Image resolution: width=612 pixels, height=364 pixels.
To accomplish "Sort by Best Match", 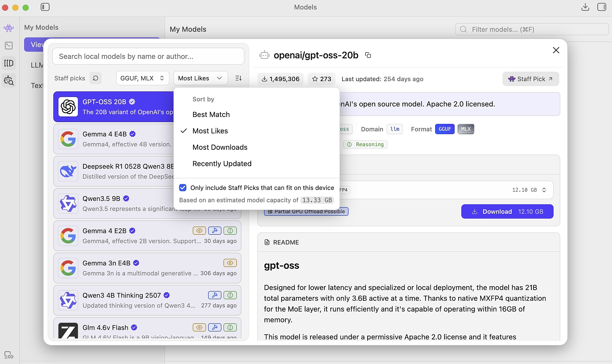I will [x=211, y=114].
